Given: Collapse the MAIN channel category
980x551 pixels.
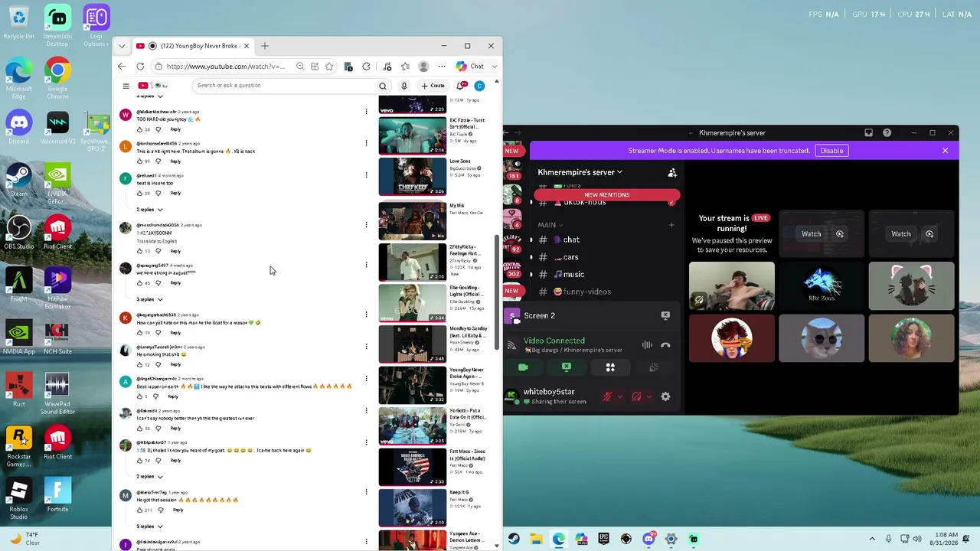Looking at the screenshot, I should pos(550,225).
